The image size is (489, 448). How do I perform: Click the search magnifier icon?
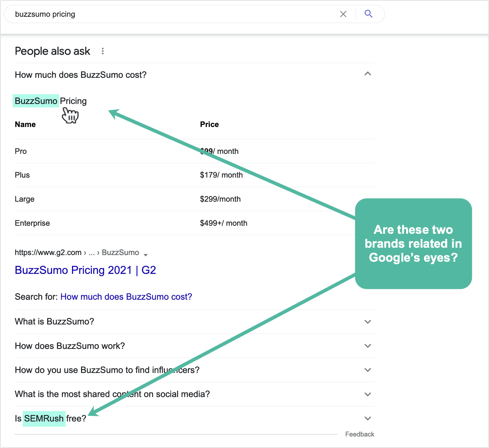tap(368, 14)
